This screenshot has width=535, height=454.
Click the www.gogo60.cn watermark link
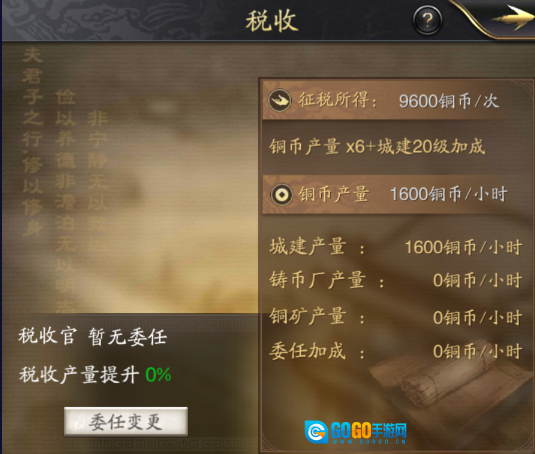369,441
